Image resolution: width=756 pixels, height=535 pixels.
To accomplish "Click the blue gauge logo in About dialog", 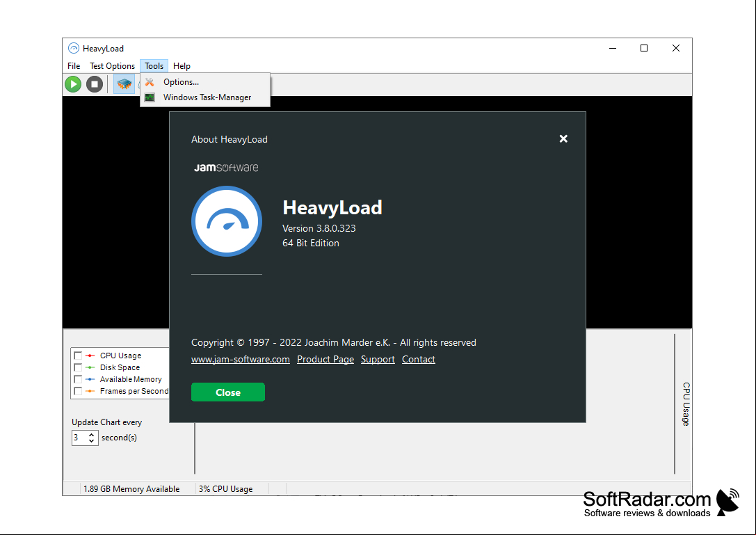I will [x=227, y=221].
